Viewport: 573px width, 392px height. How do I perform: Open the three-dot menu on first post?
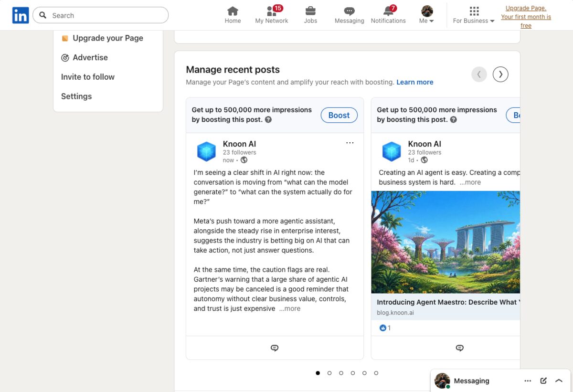click(x=350, y=143)
